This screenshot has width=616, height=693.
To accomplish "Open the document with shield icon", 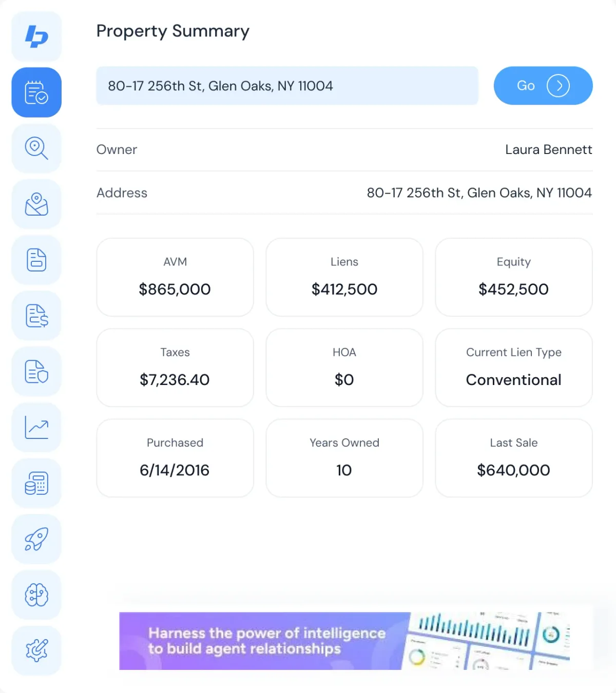I will tap(36, 372).
